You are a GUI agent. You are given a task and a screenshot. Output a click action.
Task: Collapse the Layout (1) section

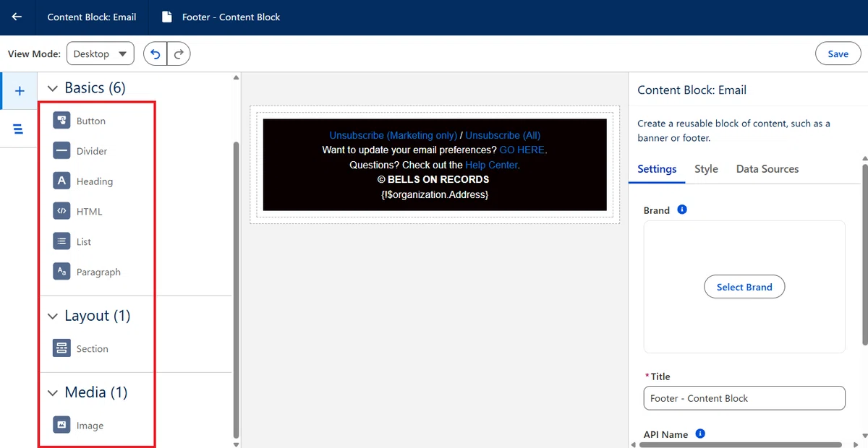[x=52, y=316]
